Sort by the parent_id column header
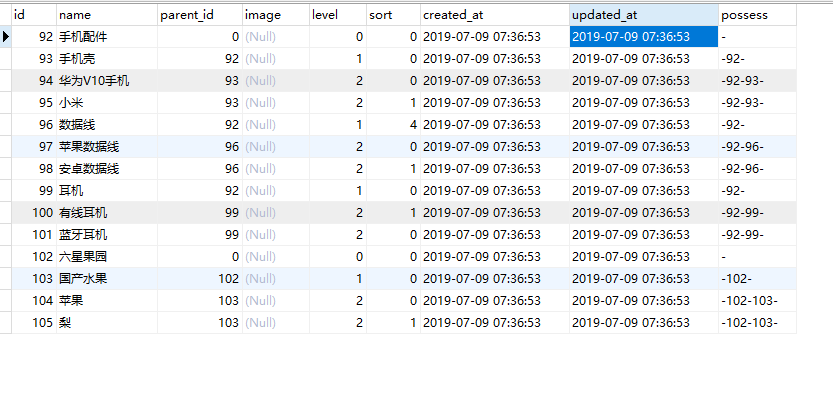833x413 pixels. [200, 15]
